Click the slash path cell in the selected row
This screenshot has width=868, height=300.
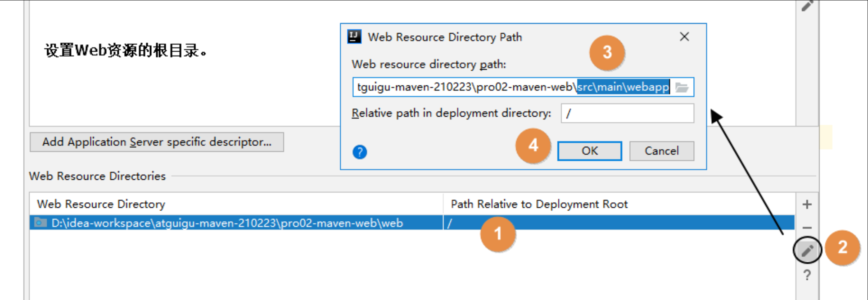(450, 223)
